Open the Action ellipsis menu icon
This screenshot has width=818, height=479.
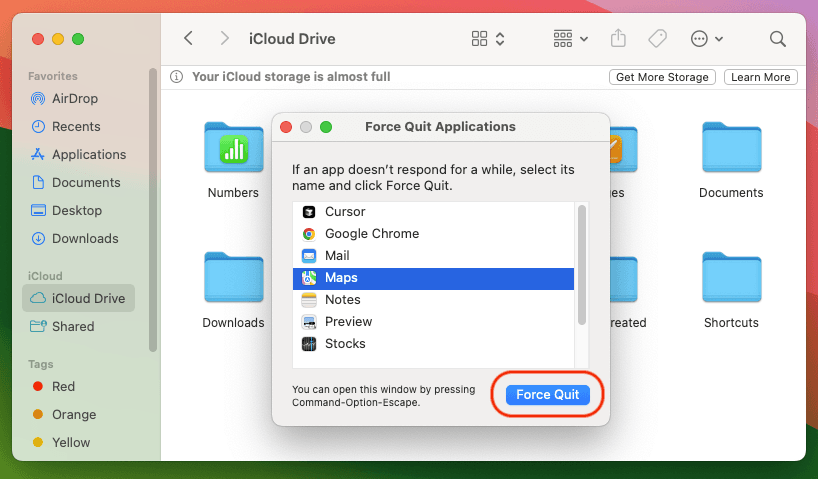(699, 39)
